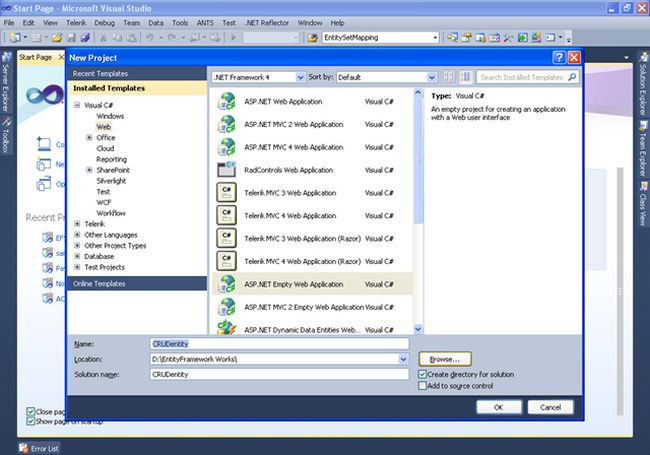Select the WCF category in tree
The height and width of the screenshot is (455, 650).
click(104, 202)
